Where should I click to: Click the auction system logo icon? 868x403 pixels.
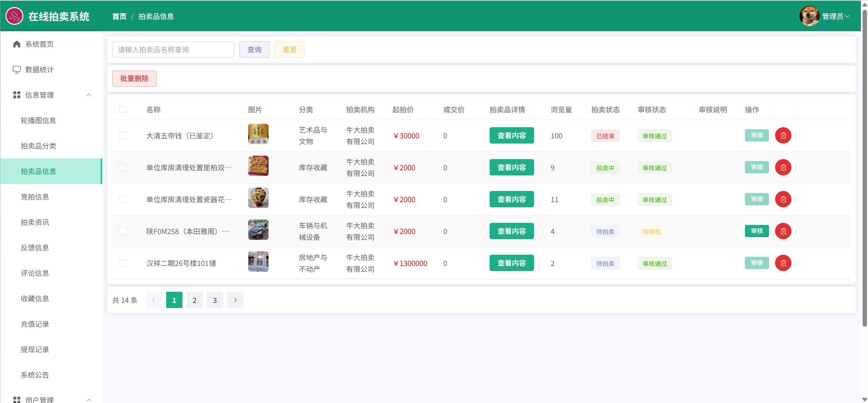[14, 16]
